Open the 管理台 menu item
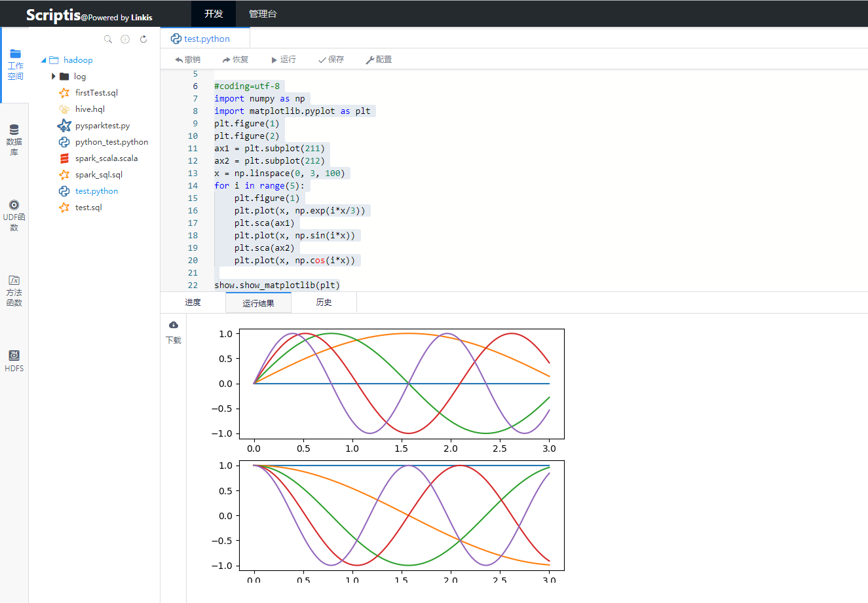This screenshot has height=603, width=868. [263, 13]
